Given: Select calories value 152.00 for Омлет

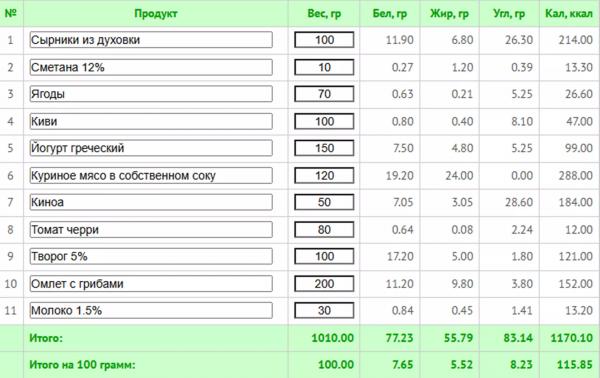Looking at the screenshot, I should 576,284.
